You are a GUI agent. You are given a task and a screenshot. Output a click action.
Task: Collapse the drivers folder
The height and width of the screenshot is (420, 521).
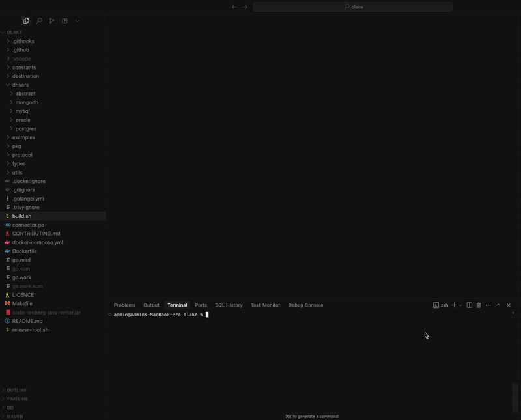[x=20, y=85]
